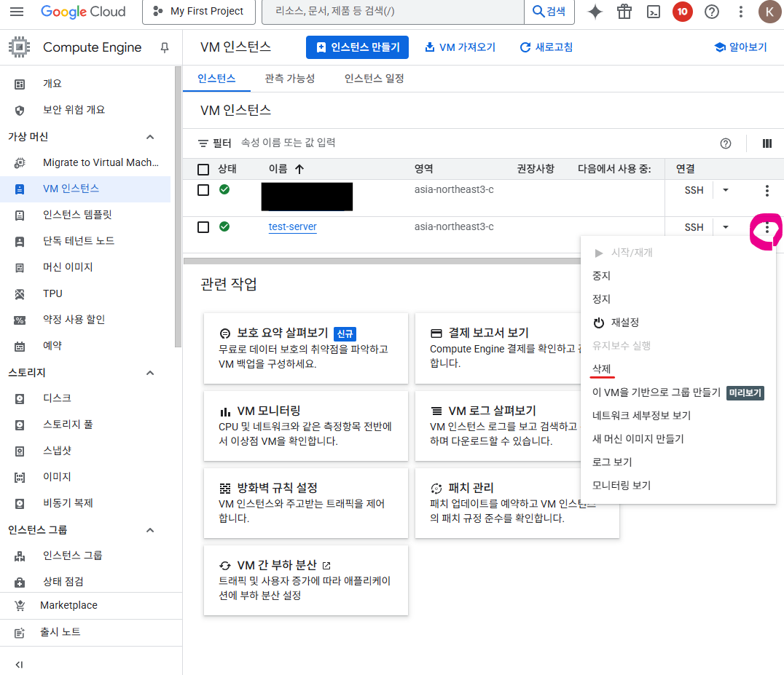Open the Gemini sparkle assistant icon

point(595,12)
